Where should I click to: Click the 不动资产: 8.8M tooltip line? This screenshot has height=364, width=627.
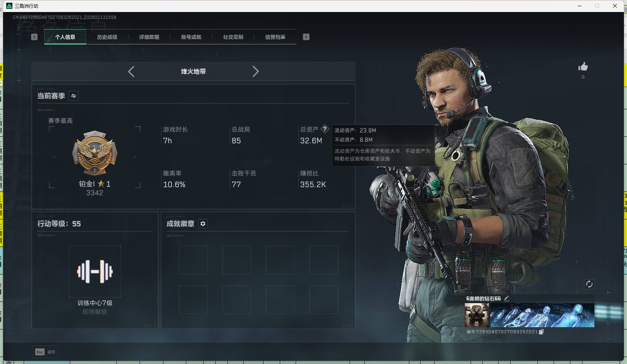(x=353, y=140)
